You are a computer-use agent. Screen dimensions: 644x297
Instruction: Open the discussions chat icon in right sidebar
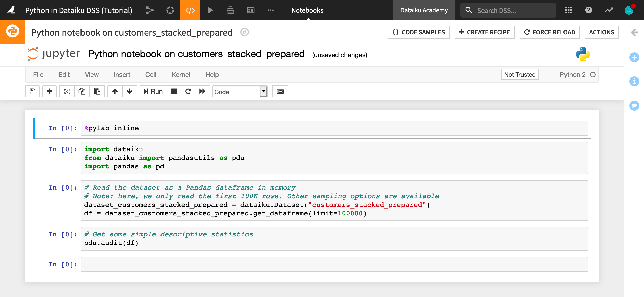tap(634, 106)
